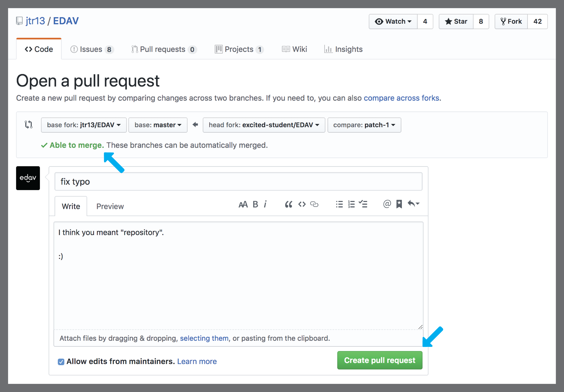
Task: Click 'selecting them' attach link
Action: pos(204,338)
